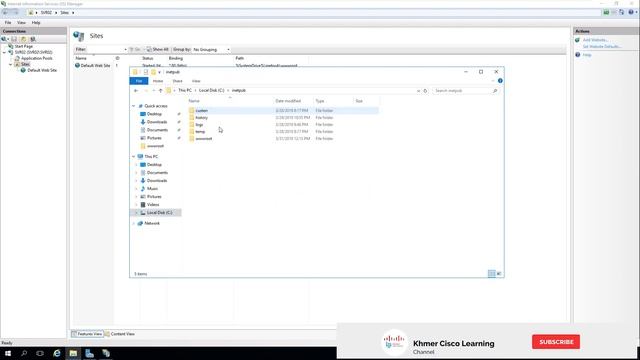Select SVR02 server node in Connections
Viewport: 640px width, 360px height.
click(33, 52)
